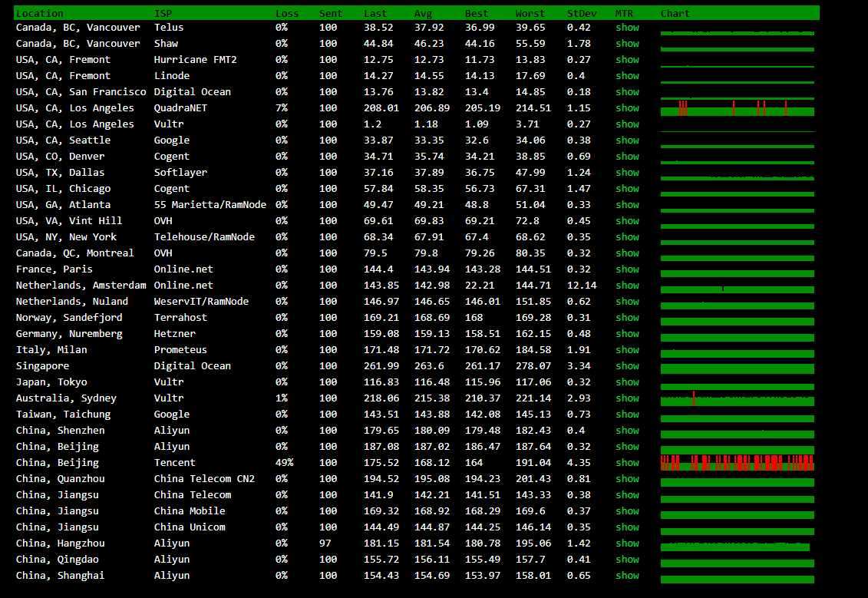Click the MTR column header
This screenshot has width=868, height=598.
click(x=624, y=13)
